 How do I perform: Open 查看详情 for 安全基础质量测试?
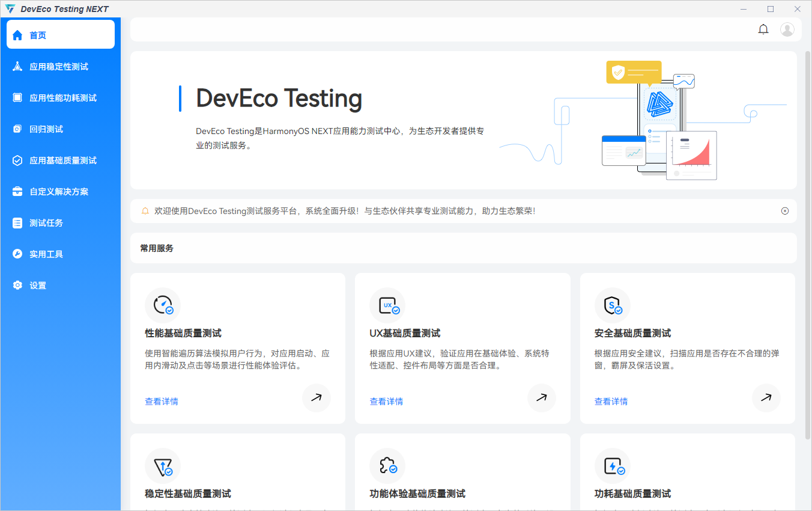611,402
